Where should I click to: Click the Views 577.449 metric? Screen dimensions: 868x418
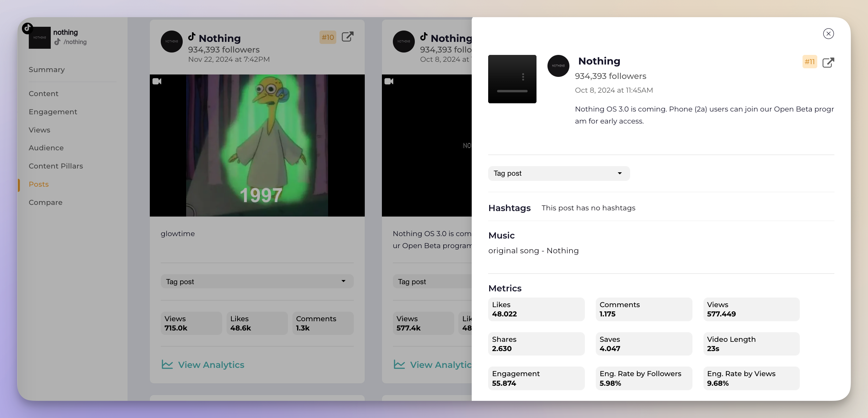pos(751,309)
